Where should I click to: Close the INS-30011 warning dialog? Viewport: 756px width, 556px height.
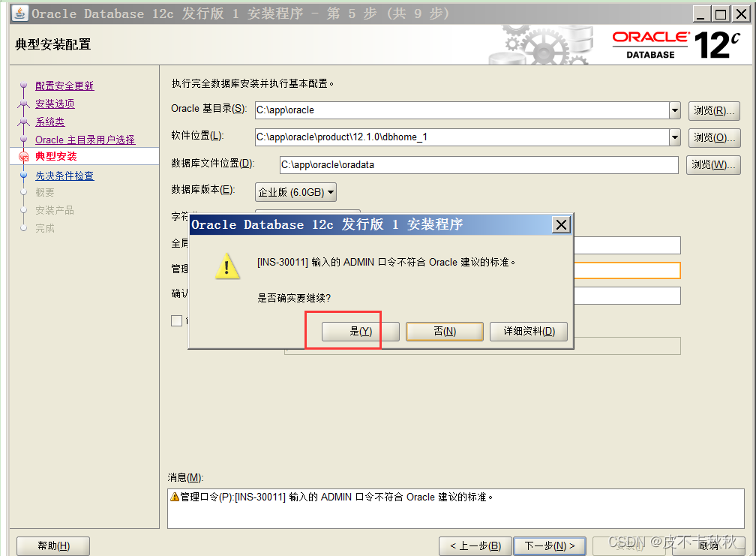pos(561,224)
